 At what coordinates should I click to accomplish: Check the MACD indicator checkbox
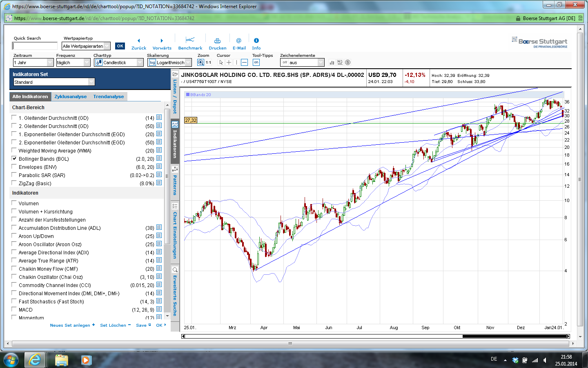point(14,310)
